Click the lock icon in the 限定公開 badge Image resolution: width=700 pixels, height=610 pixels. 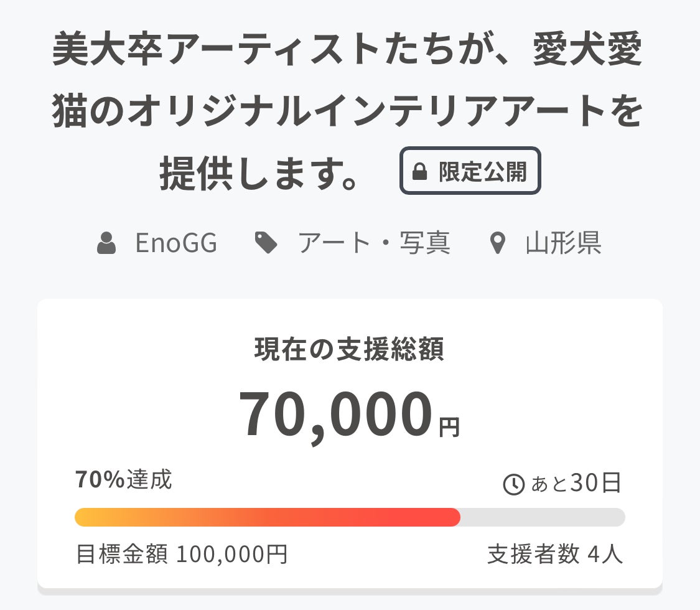coord(421,172)
